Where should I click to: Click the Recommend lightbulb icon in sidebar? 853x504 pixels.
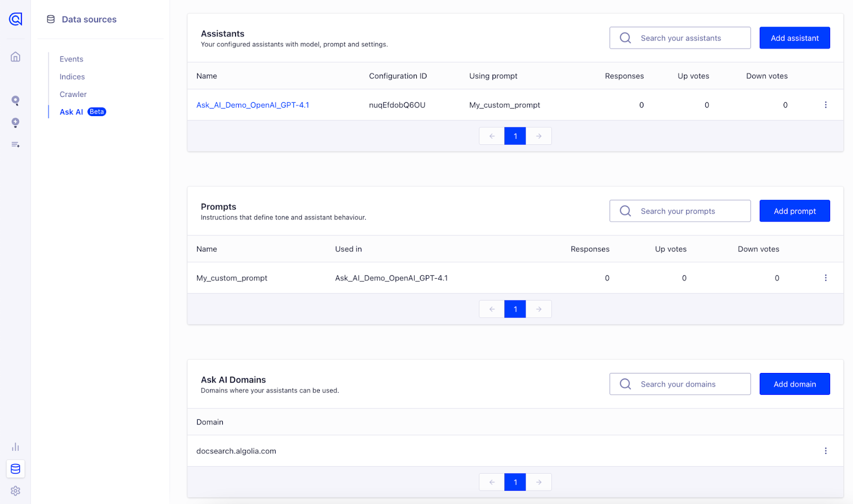coord(15,123)
